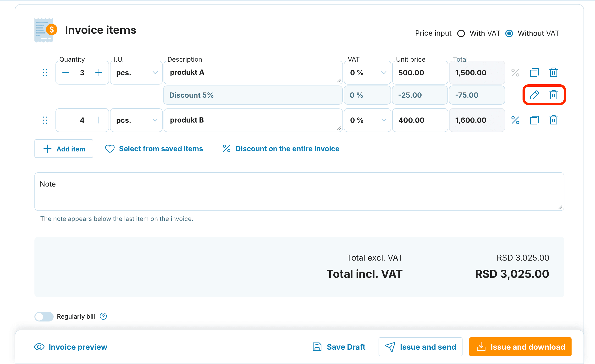Delete the Discount 5% line
Viewport: 595px width, 364px height.
(553, 95)
